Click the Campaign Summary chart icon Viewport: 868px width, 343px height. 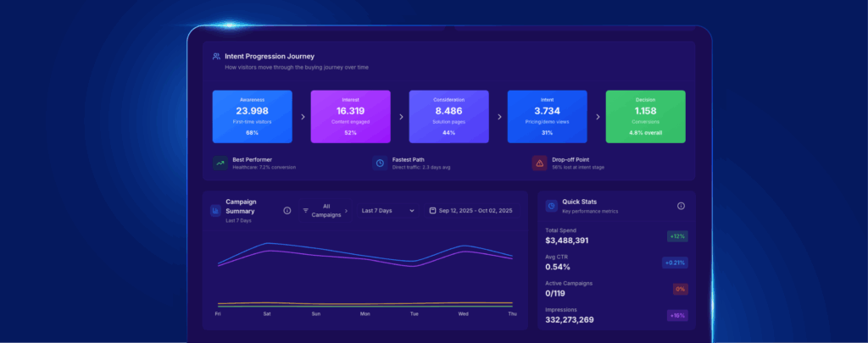click(215, 211)
